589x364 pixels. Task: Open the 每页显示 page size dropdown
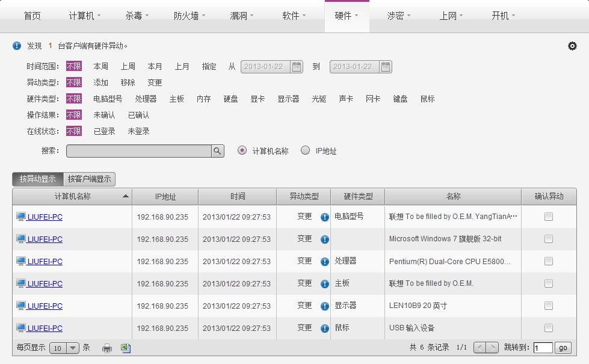point(64,348)
